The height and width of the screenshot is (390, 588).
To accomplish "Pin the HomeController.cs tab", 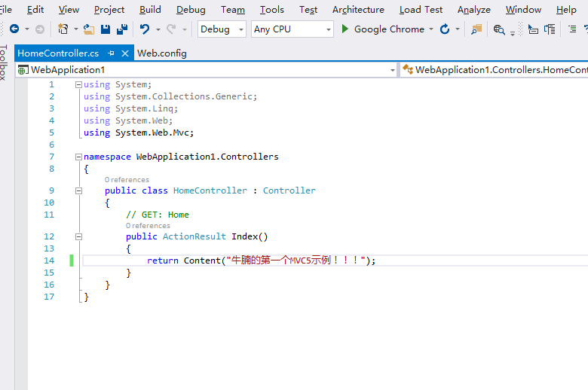I will [111, 53].
